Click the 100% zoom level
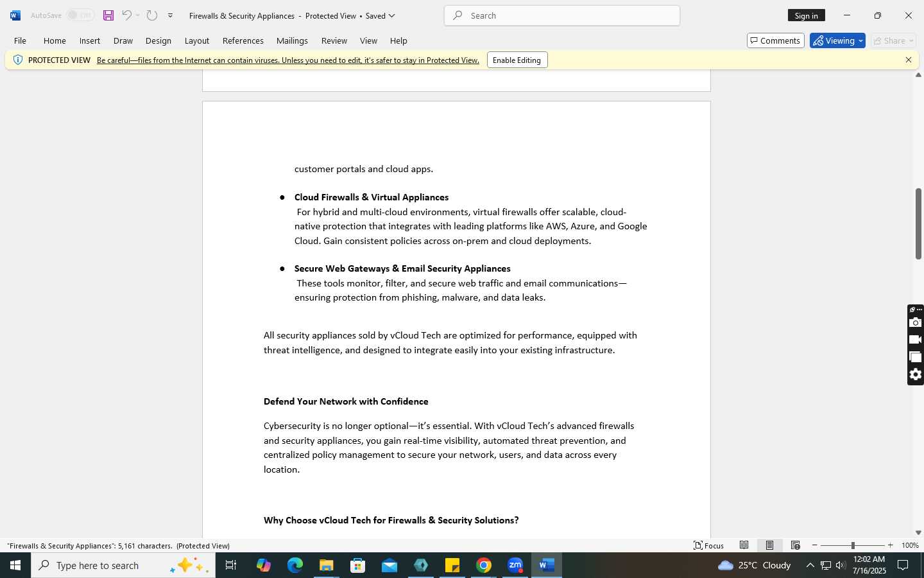The width and height of the screenshot is (924, 578). (910, 545)
